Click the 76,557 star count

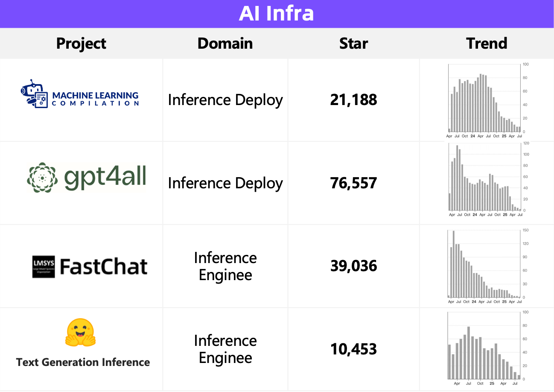353,183
